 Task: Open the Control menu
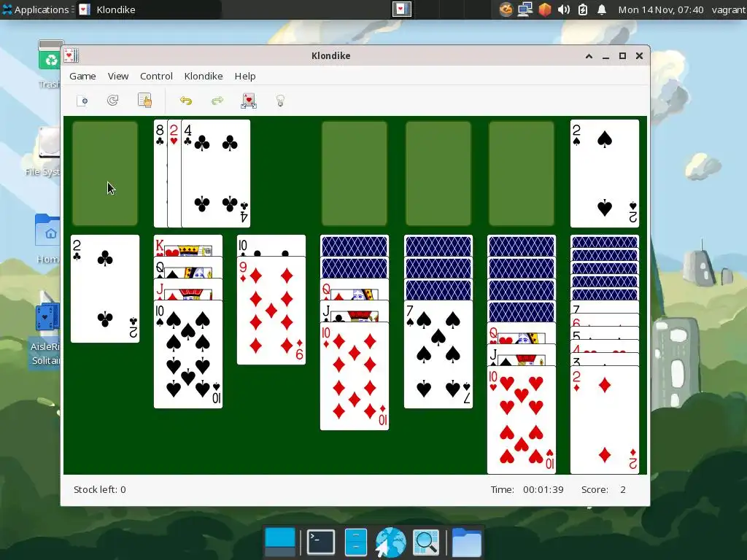tap(156, 76)
